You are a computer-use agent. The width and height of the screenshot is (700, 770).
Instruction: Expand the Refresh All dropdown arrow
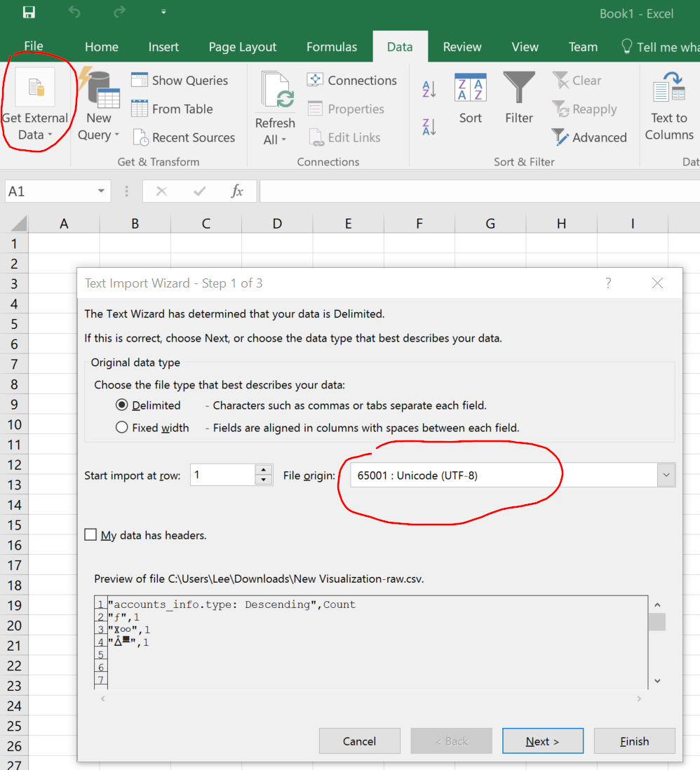[x=284, y=140]
